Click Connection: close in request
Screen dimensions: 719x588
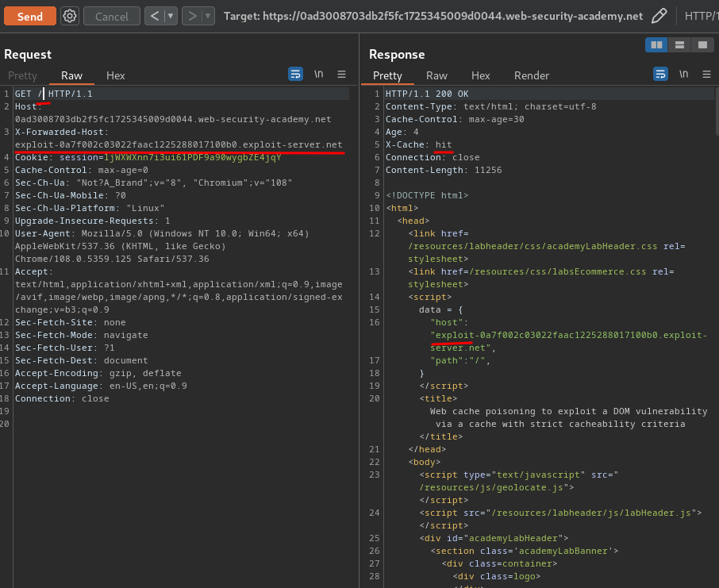coord(62,398)
